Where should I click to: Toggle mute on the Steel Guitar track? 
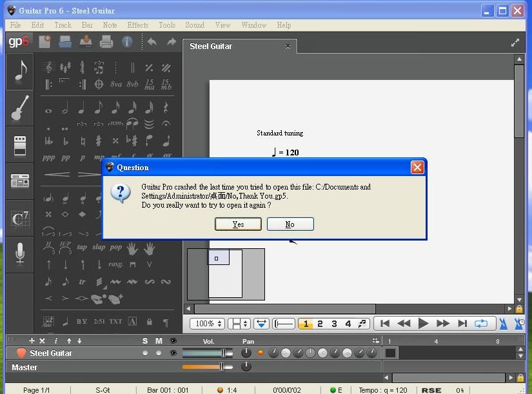159,353
